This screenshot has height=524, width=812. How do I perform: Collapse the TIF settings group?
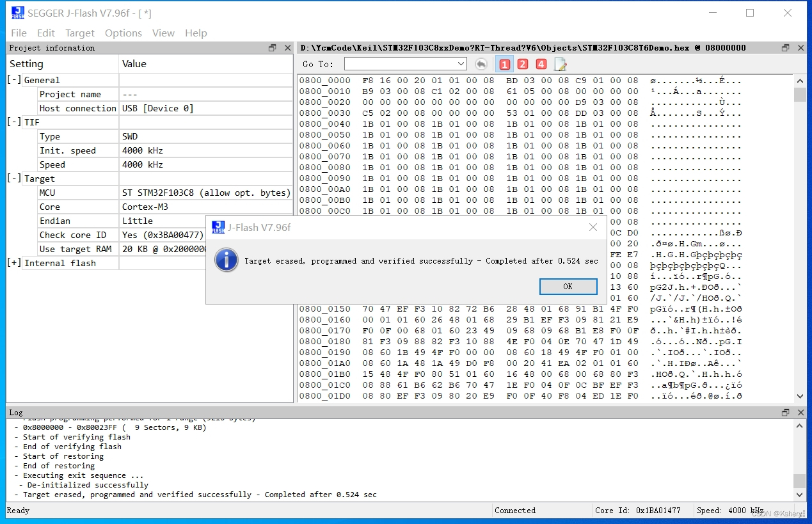coord(14,122)
